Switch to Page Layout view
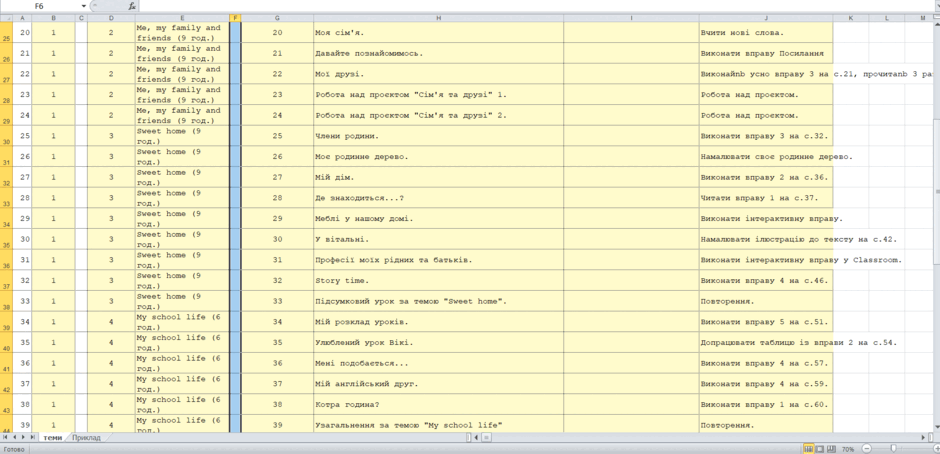940x454 pixels. pyautogui.click(x=818, y=449)
